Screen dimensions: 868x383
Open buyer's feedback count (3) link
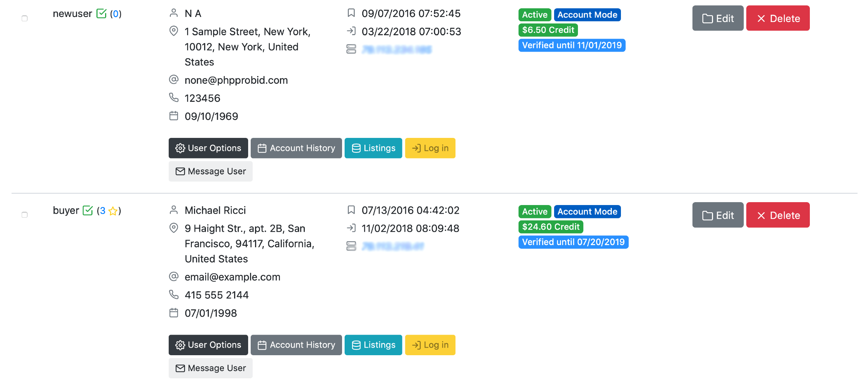(x=103, y=210)
